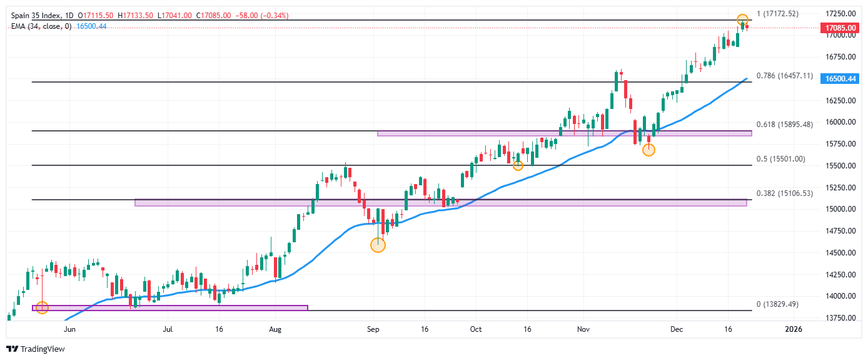Click the 0.5 (15501.00) Fibonacci label
Screen dimensions: 868x360
(780, 159)
